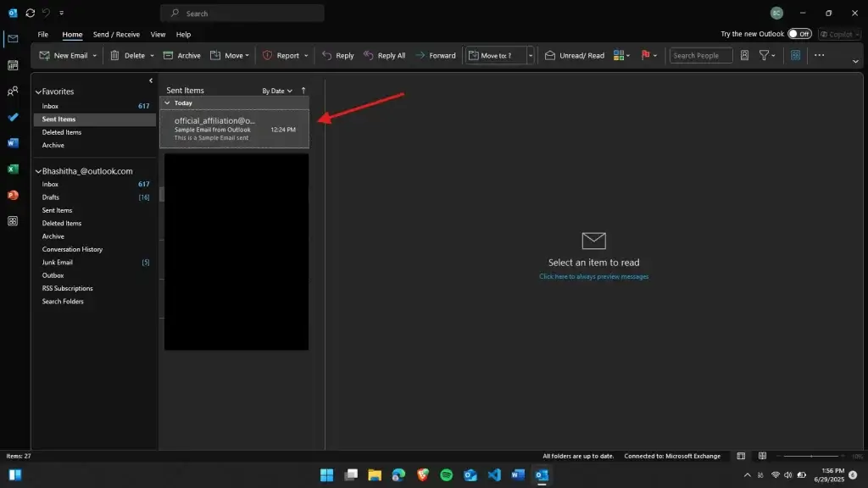Click Send/Receive All Folders sync icon in title bar
This screenshot has width=868, height=488.
[31, 13]
